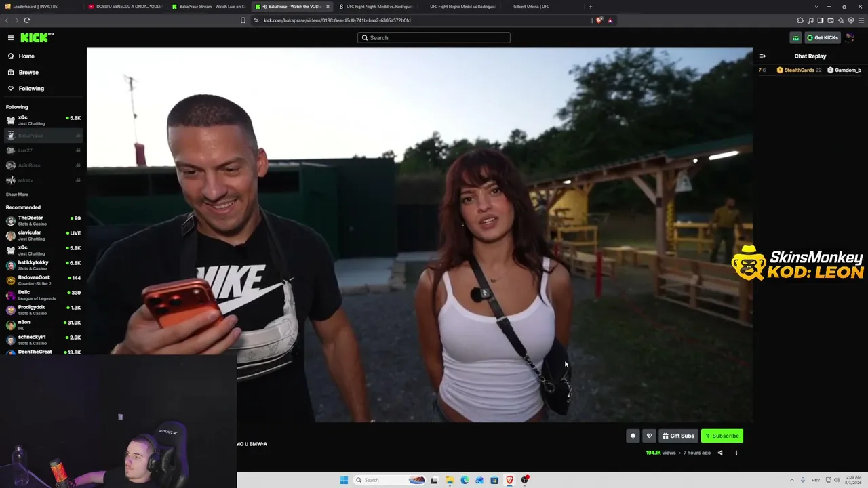Expand the followed channels with Show More
Viewport: 868px width, 488px height.
(x=17, y=195)
